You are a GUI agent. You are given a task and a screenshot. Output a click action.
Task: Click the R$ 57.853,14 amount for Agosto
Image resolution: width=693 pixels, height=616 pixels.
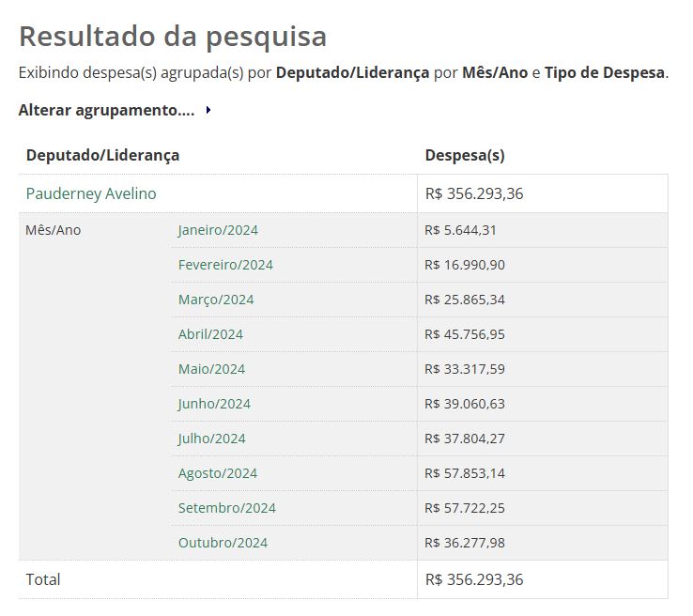465,473
